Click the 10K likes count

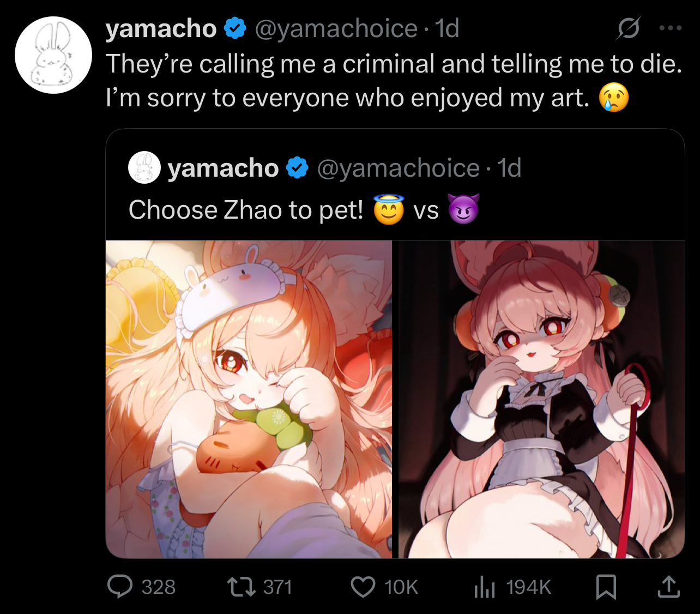click(401, 587)
